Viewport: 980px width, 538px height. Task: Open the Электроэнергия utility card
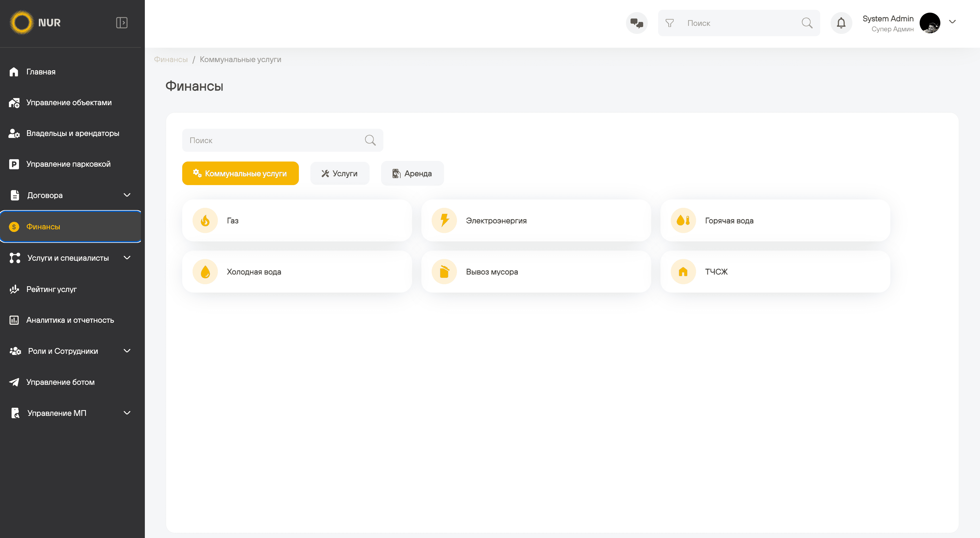pos(536,220)
